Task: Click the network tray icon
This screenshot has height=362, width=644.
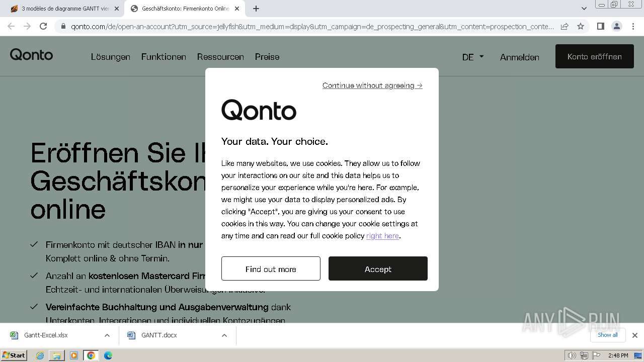Action: 584,355
